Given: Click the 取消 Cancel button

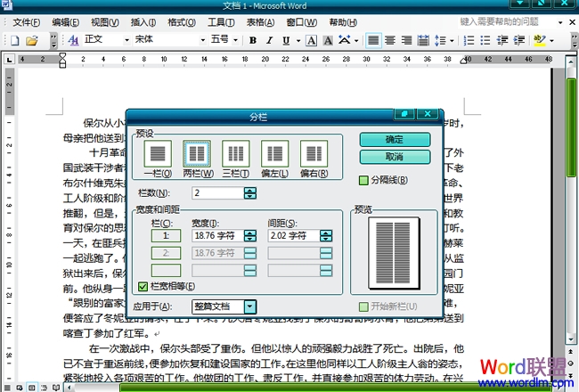Looking at the screenshot, I should coord(395,157).
